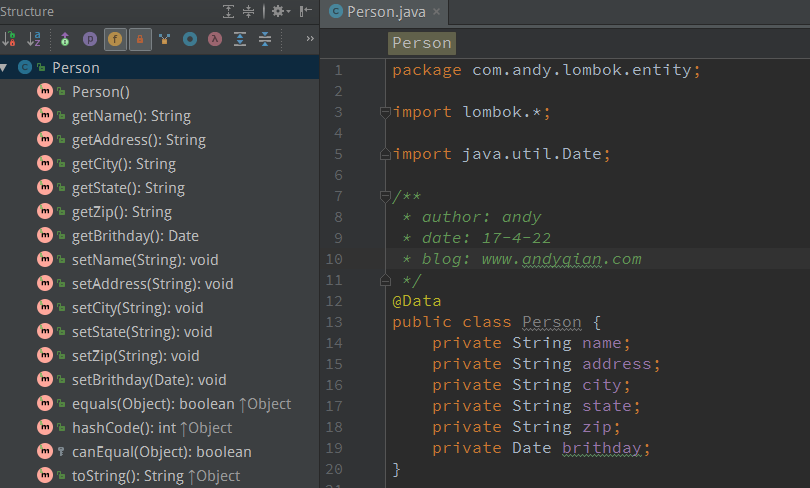Click protected key icon beside canEqual
This screenshot has height=488, width=810.
61,452
